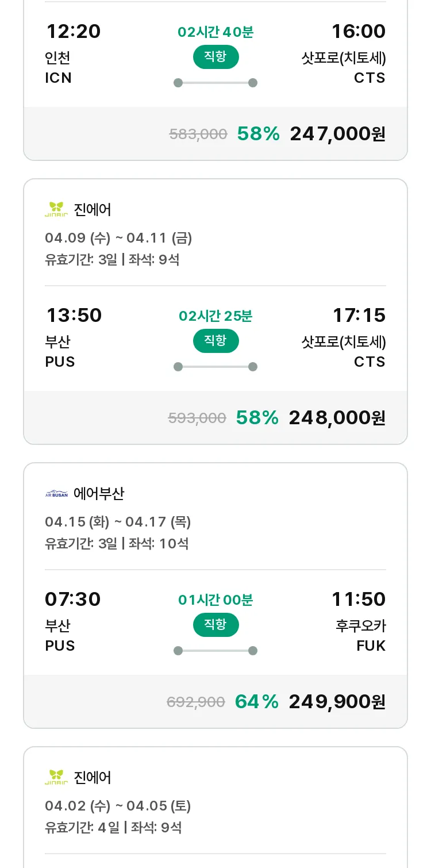Click the Air Busan airline logo
The height and width of the screenshot is (868, 431).
[56, 494]
